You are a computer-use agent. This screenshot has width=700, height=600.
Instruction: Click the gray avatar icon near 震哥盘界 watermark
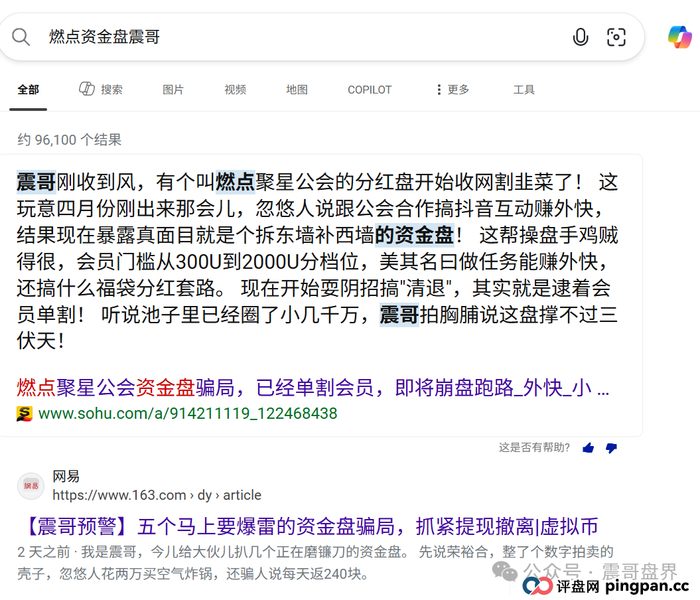504,571
